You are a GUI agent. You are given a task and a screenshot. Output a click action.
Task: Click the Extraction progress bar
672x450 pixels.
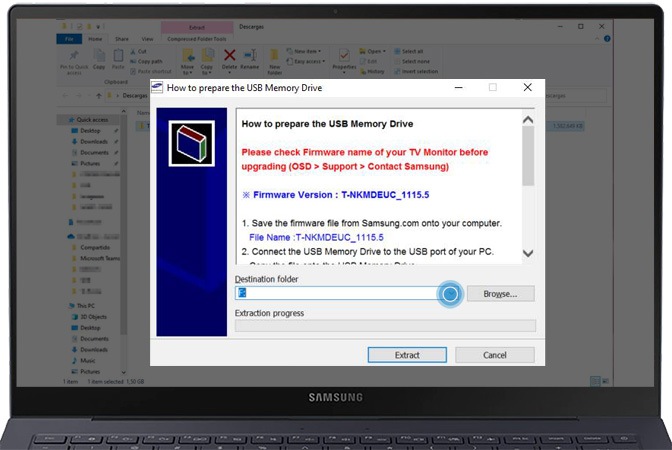tap(385, 326)
